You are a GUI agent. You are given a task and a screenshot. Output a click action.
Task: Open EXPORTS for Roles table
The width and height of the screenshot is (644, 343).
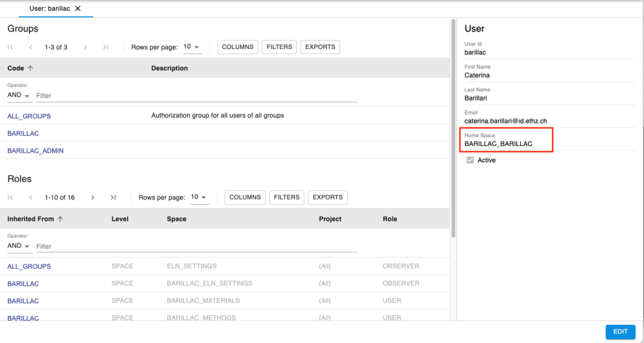point(328,198)
